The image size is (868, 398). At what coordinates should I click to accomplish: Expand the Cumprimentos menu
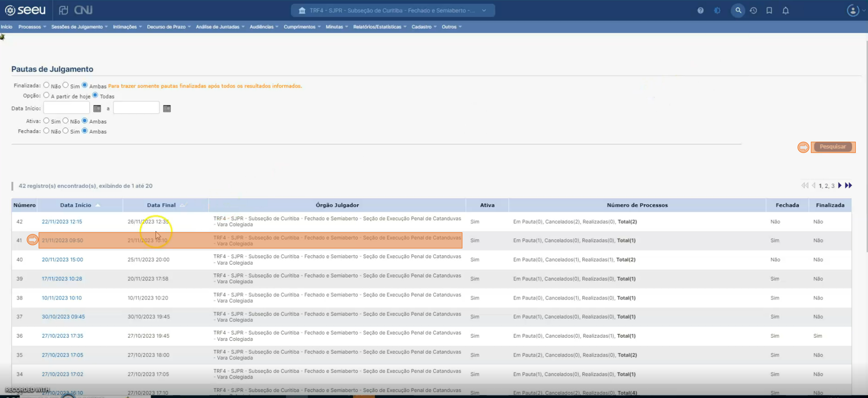click(302, 27)
